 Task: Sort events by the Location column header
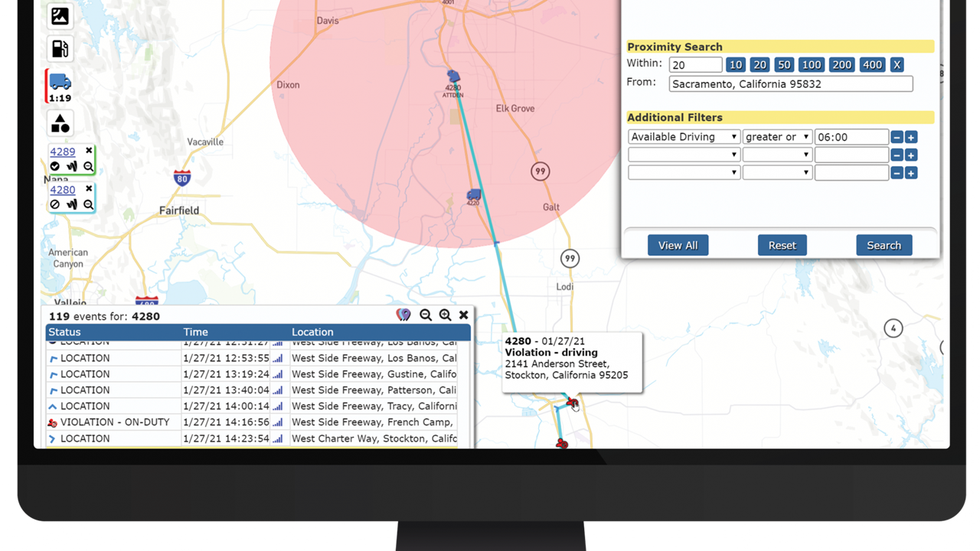pyautogui.click(x=312, y=332)
